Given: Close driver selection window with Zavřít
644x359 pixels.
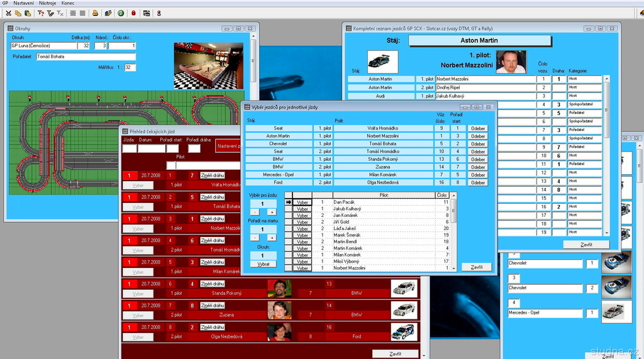Looking at the screenshot, I should (477, 267).
